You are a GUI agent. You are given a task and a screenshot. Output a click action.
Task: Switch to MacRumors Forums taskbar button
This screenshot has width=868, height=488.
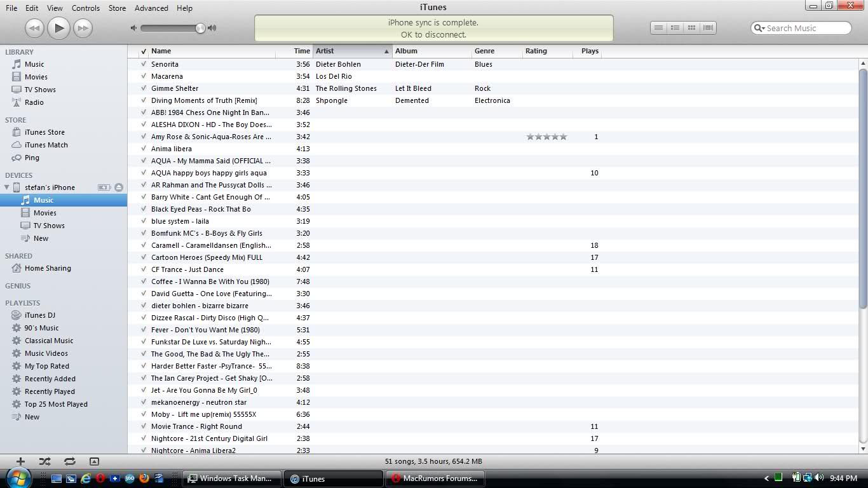[435, 478]
